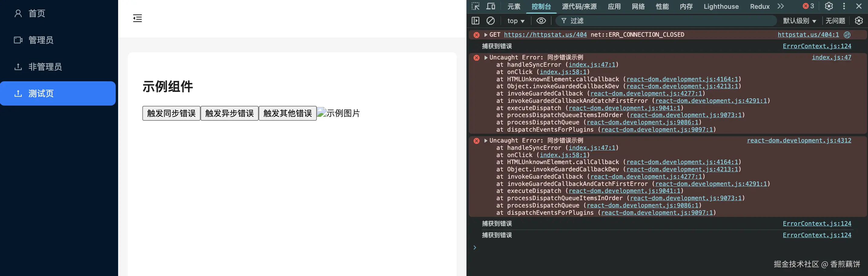
Task: Select the 控制台 tab
Action: click(x=541, y=6)
